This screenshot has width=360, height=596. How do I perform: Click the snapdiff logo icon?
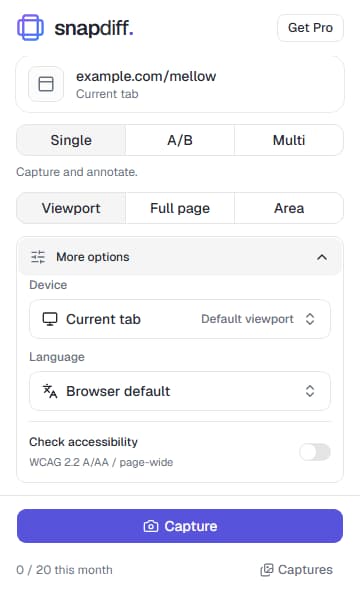tap(30, 27)
